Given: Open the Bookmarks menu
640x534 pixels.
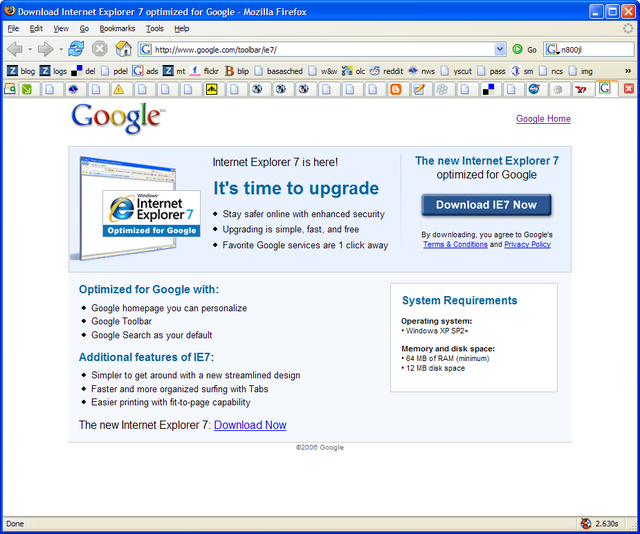Looking at the screenshot, I should pyautogui.click(x=117, y=29).
